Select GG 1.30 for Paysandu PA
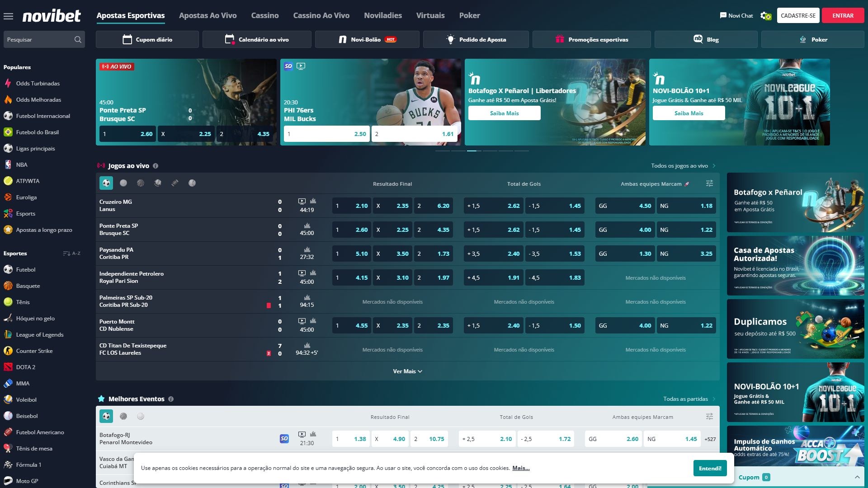Image resolution: width=868 pixels, height=488 pixels. point(625,253)
